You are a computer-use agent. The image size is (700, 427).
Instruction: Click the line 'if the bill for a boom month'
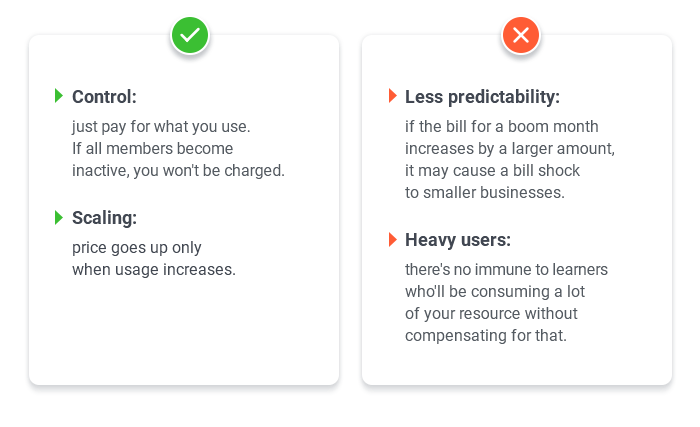[x=502, y=127]
